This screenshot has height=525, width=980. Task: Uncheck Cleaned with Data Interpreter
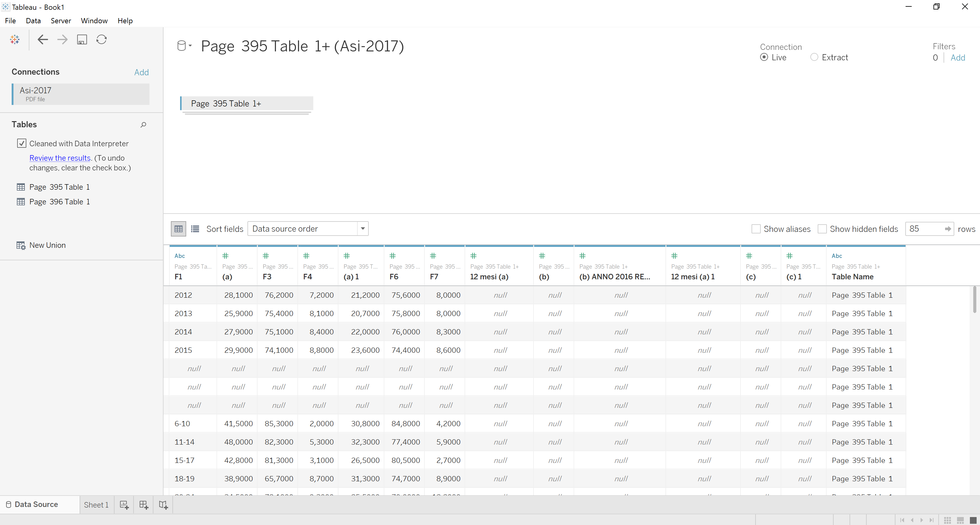point(22,143)
